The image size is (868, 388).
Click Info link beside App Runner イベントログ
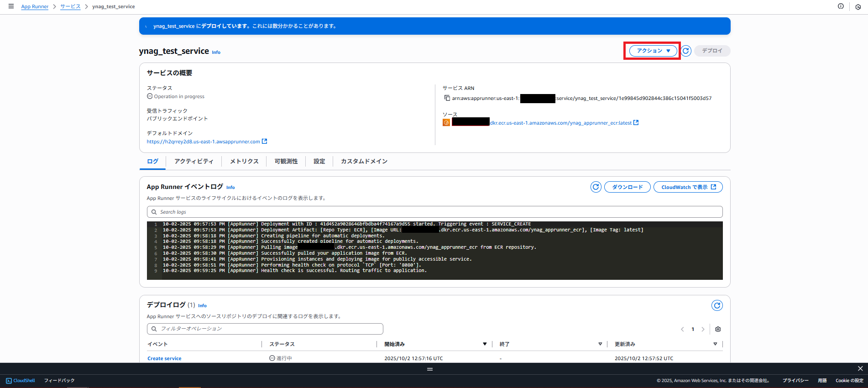point(230,188)
